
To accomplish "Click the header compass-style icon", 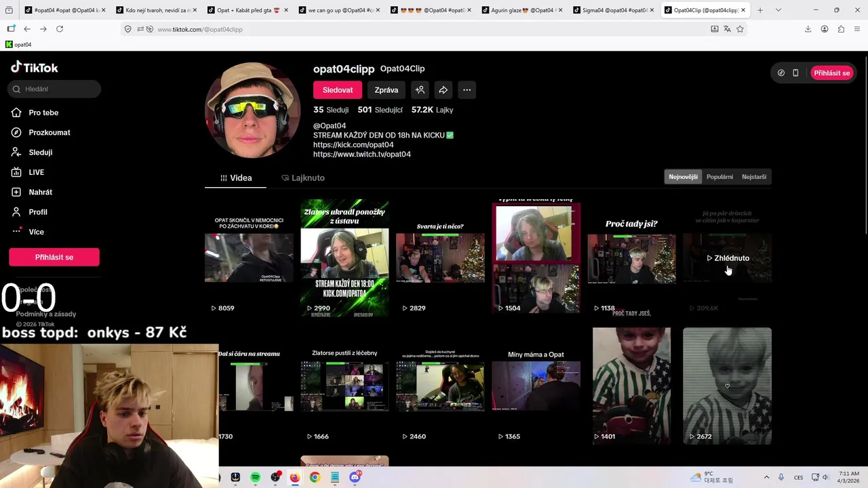I will (781, 73).
